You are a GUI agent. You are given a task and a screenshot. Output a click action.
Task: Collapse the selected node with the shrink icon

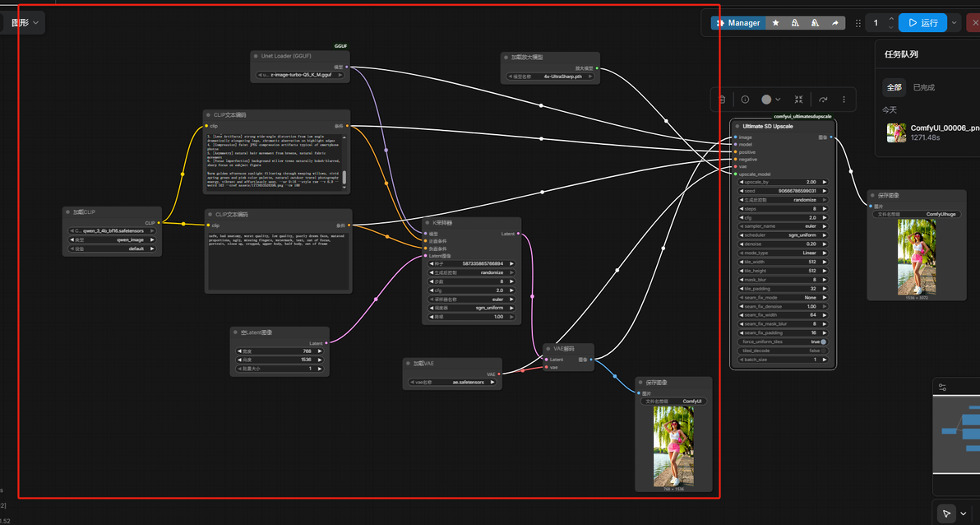click(799, 100)
